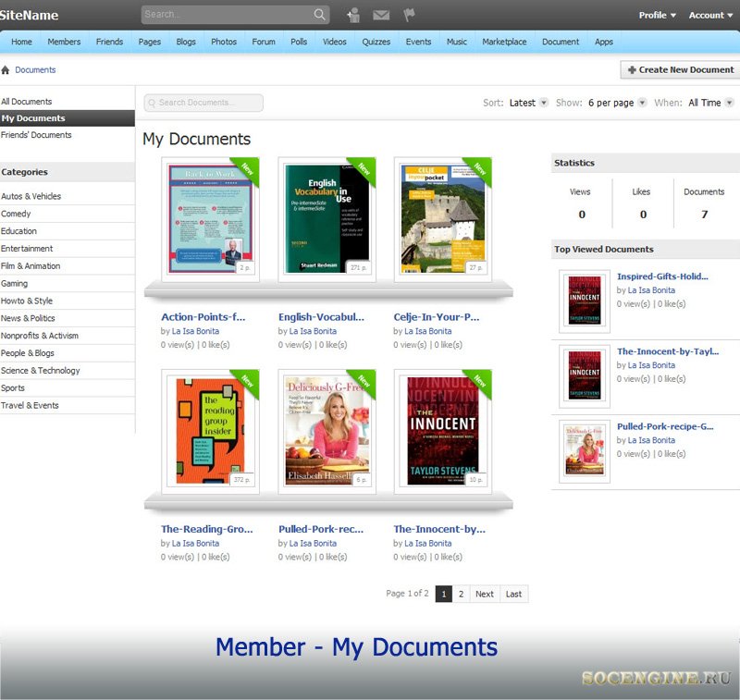This screenshot has height=700, width=740.
Task: Choose the Gaming category
Action: pyautogui.click(x=14, y=284)
